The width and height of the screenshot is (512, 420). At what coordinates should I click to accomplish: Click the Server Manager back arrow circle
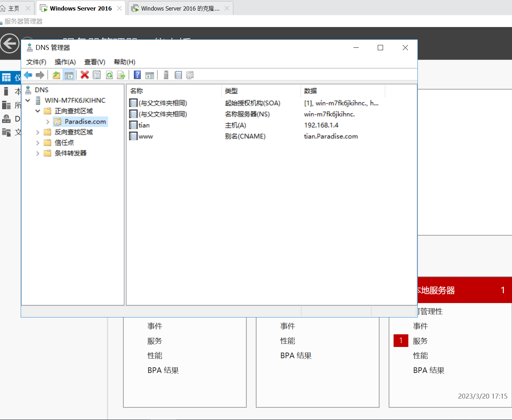point(9,44)
